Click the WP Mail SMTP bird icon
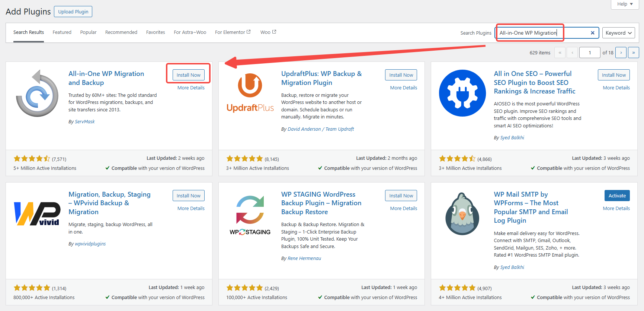Viewport: 644px width, 311px height. [x=462, y=214]
